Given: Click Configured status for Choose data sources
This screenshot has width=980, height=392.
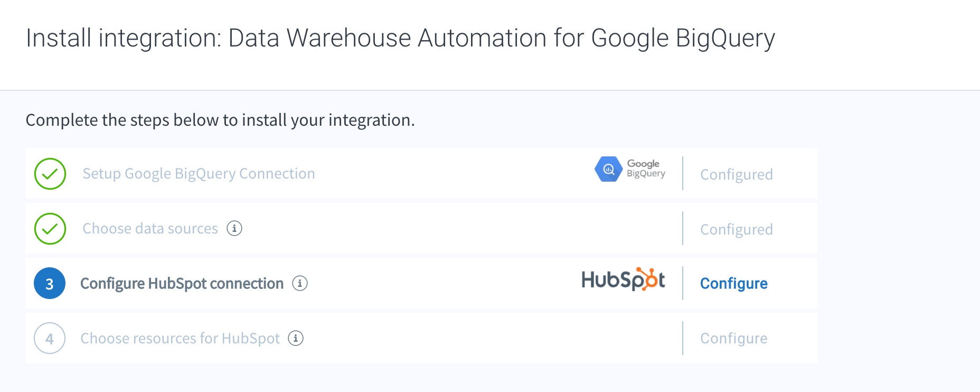Looking at the screenshot, I should (736, 229).
